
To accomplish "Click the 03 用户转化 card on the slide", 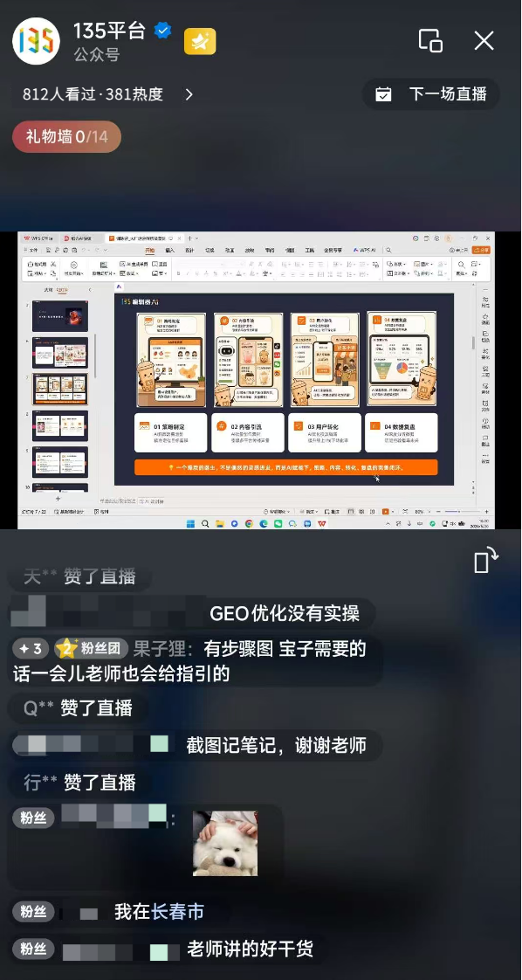I will [x=325, y=432].
